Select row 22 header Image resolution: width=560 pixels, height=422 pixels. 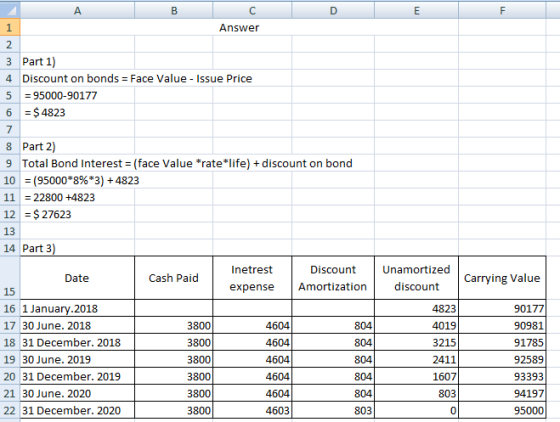point(10,410)
